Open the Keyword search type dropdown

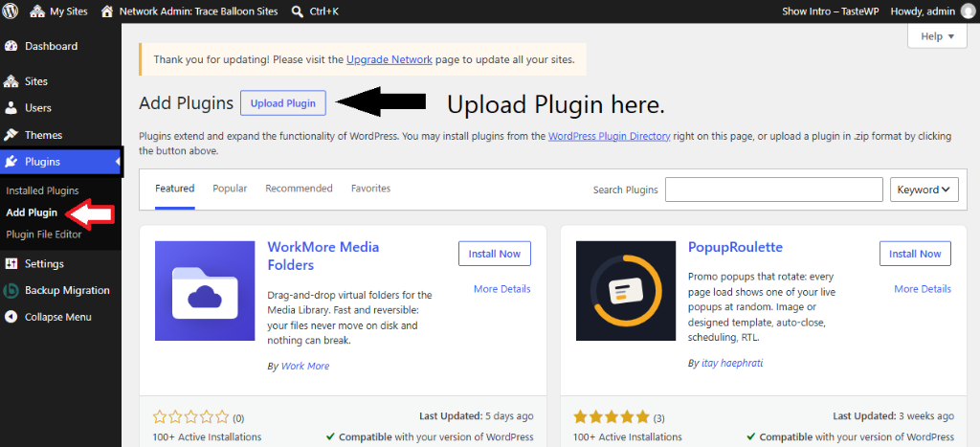point(924,190)
